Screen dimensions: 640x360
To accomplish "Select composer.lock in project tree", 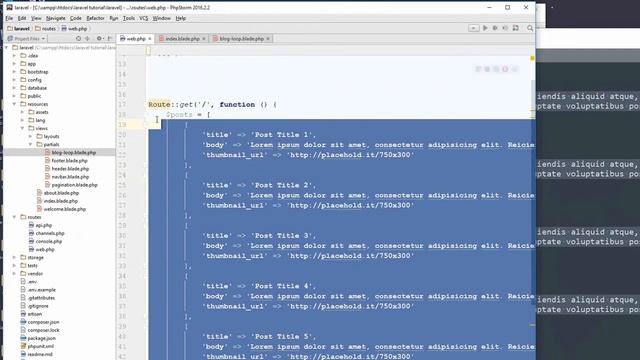I will [x=43, y=330].
